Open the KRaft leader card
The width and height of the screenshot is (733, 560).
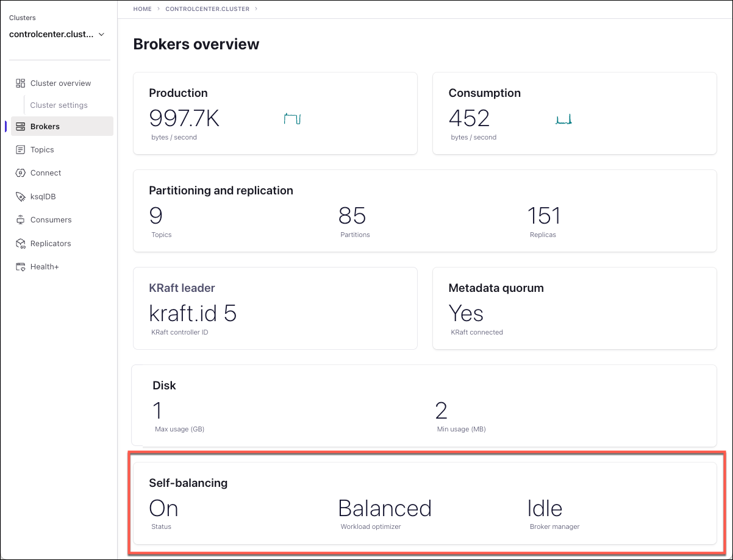coord(275,308)
